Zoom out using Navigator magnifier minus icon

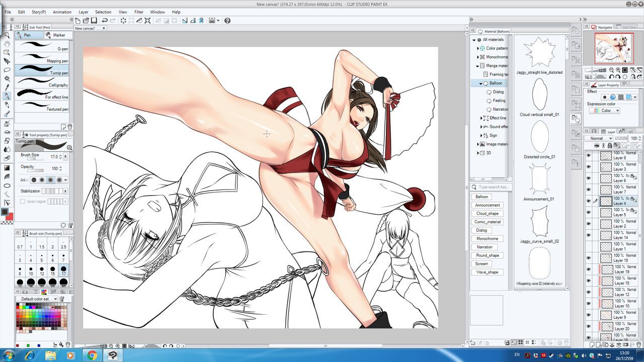click(x=612, y=70)
